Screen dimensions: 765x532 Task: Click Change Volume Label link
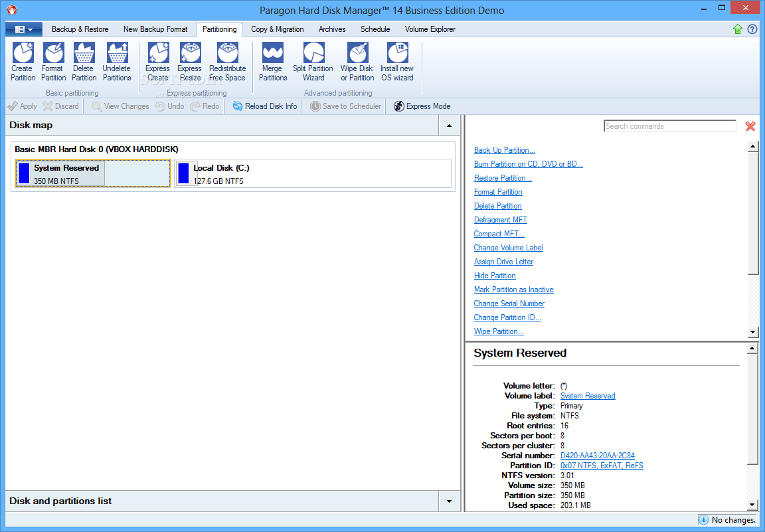coord(509,248)
